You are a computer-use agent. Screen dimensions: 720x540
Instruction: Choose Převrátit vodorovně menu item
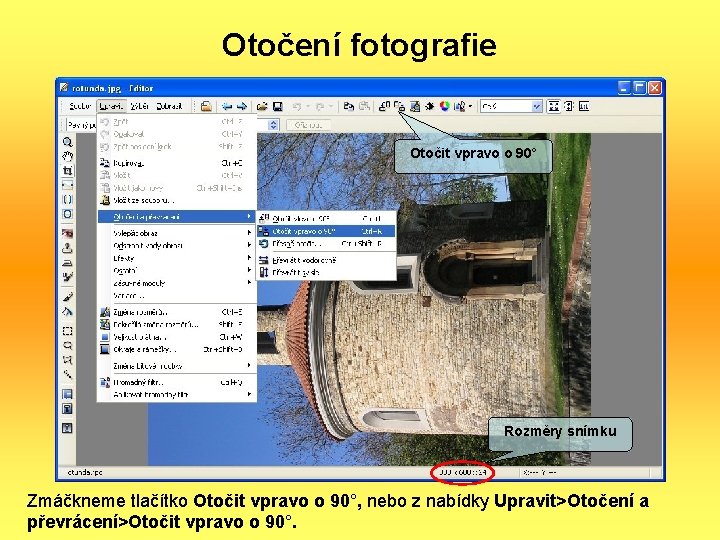tap(326, 260)
